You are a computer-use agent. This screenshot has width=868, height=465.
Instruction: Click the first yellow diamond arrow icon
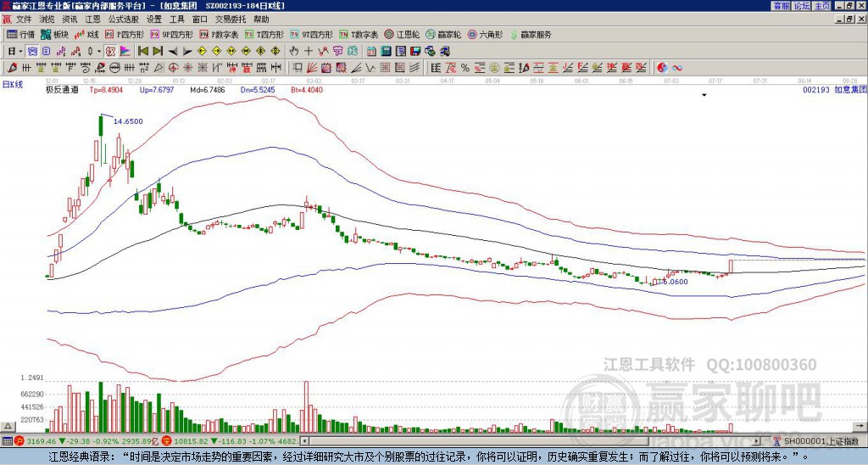202,52
